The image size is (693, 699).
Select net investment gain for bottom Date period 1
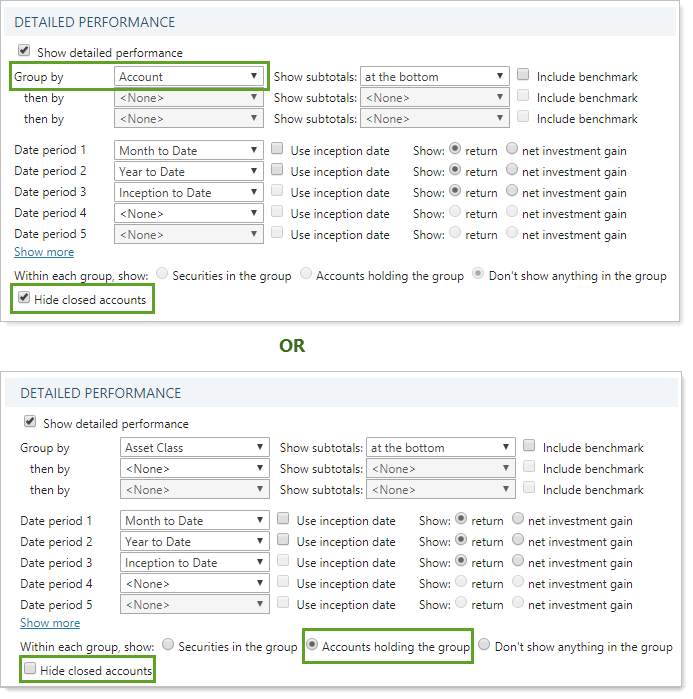(x=518, y=520)
